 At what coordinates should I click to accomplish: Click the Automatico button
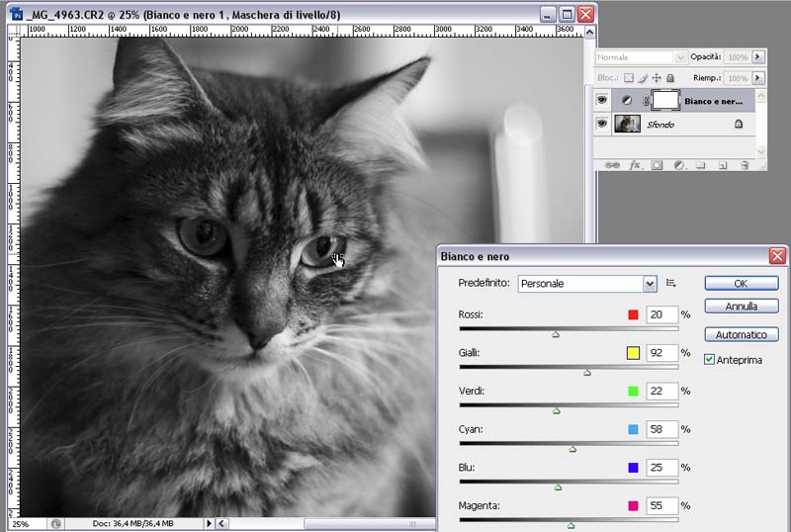(742, 334)
